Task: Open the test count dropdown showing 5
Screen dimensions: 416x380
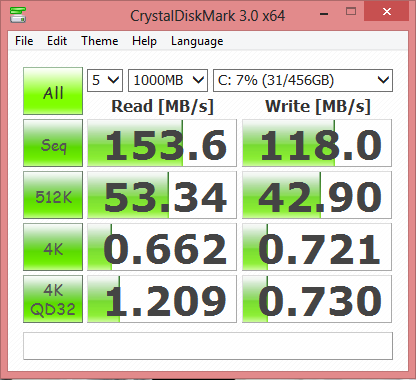Action: tap(105, 80)
